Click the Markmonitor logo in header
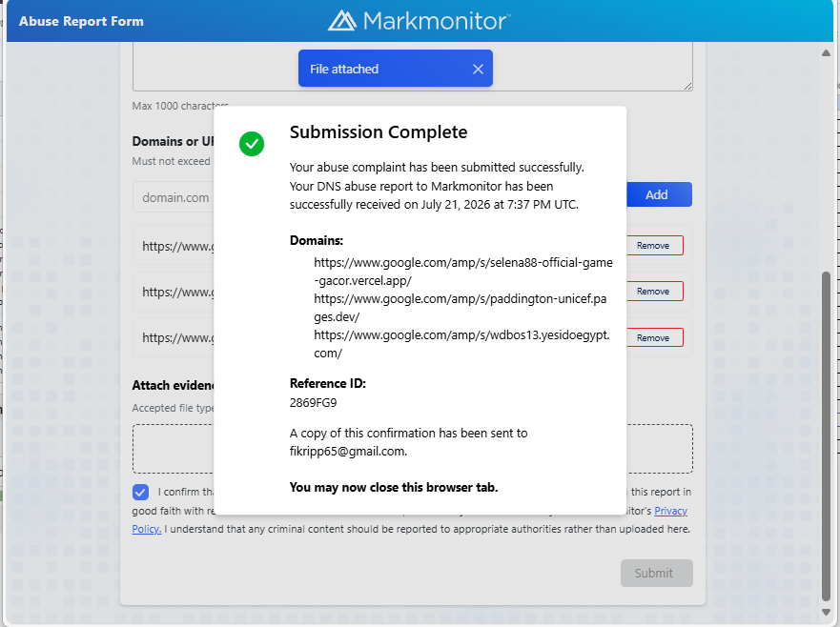Image resolution: width=840 pixels, height=627 pixels. [x=420, y=21]
